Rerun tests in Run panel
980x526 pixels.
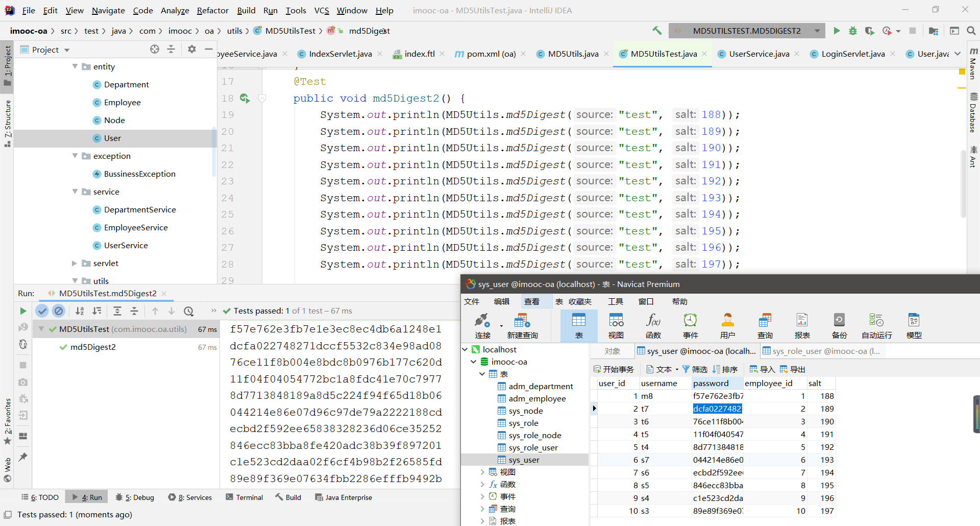[23, 311]
